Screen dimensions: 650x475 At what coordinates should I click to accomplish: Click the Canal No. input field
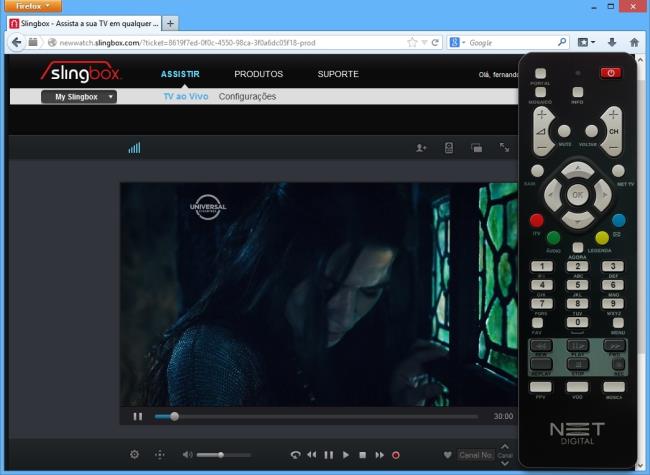(476, 455)
